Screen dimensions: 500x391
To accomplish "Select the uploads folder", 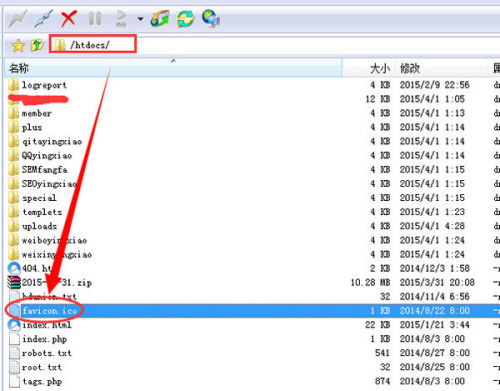I will tap(39, 226).
